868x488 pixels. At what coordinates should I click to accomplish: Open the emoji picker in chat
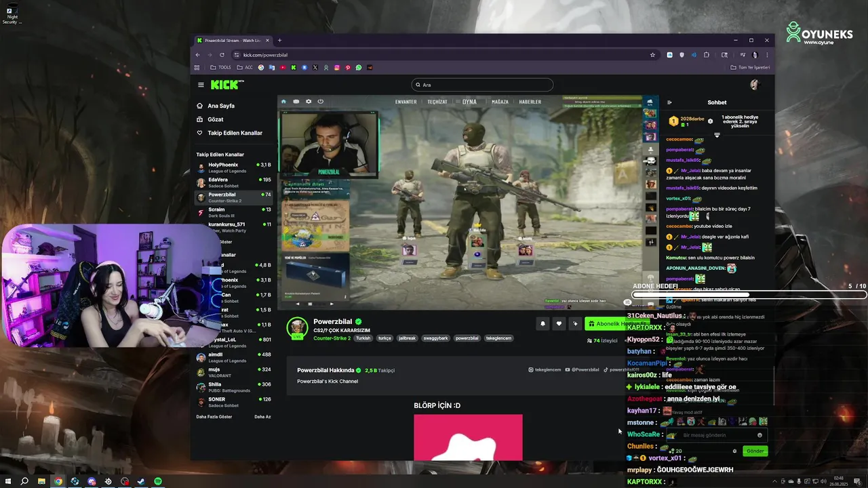[x=759, y=435]
